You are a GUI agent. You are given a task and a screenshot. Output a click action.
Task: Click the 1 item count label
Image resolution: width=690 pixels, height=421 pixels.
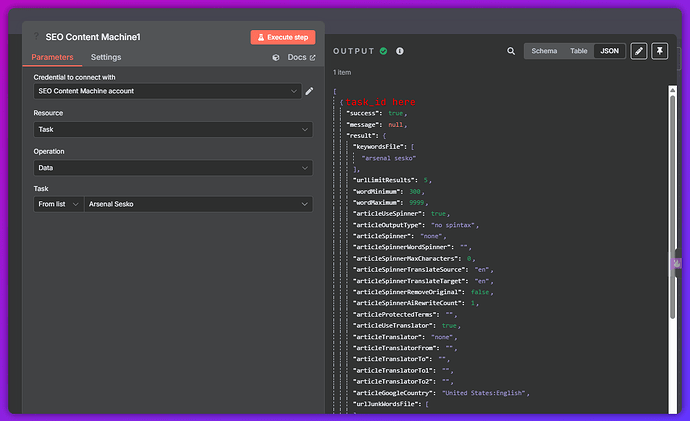click(342, 73)
